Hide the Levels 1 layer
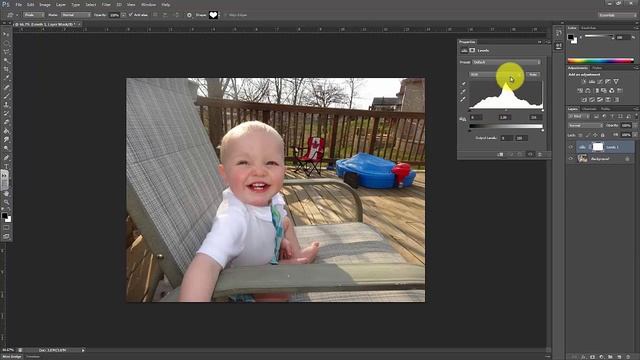The image size is (640, 360). 571,147
